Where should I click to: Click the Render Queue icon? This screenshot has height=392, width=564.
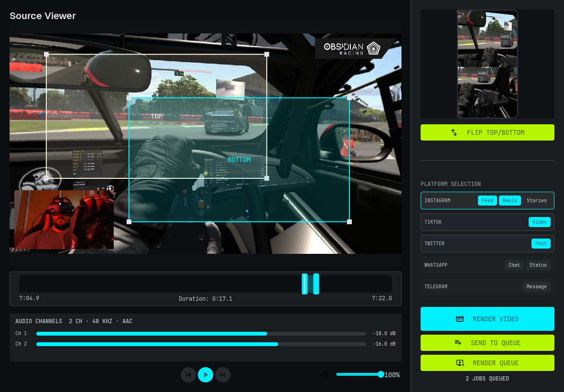460,363
